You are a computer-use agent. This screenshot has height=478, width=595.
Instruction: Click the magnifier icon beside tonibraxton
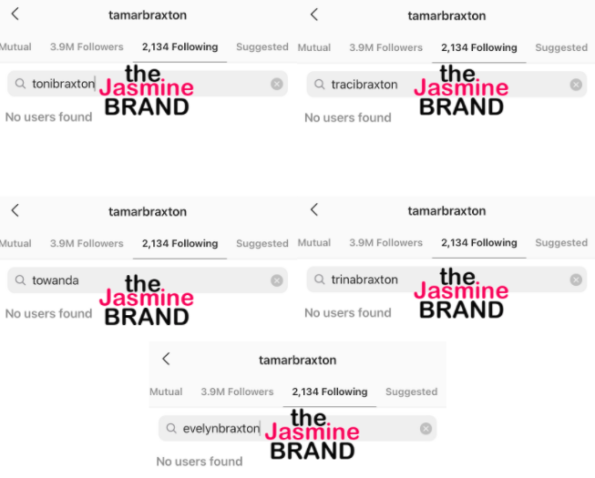20,83
